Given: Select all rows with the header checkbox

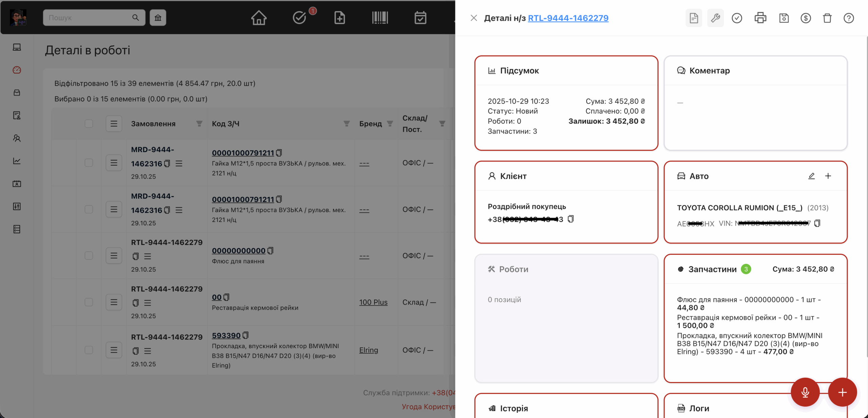Looking at the screenshot, I should click(89, 124).
